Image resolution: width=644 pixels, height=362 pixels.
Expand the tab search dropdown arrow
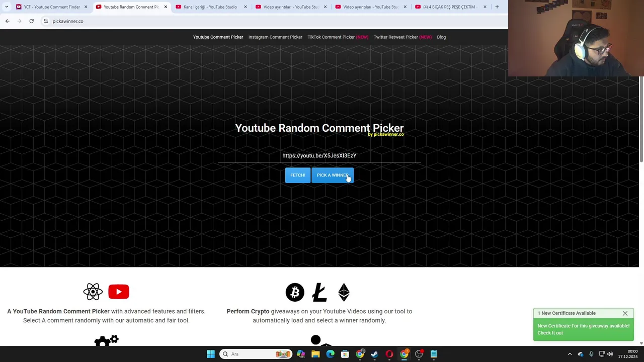pos(7,7)
